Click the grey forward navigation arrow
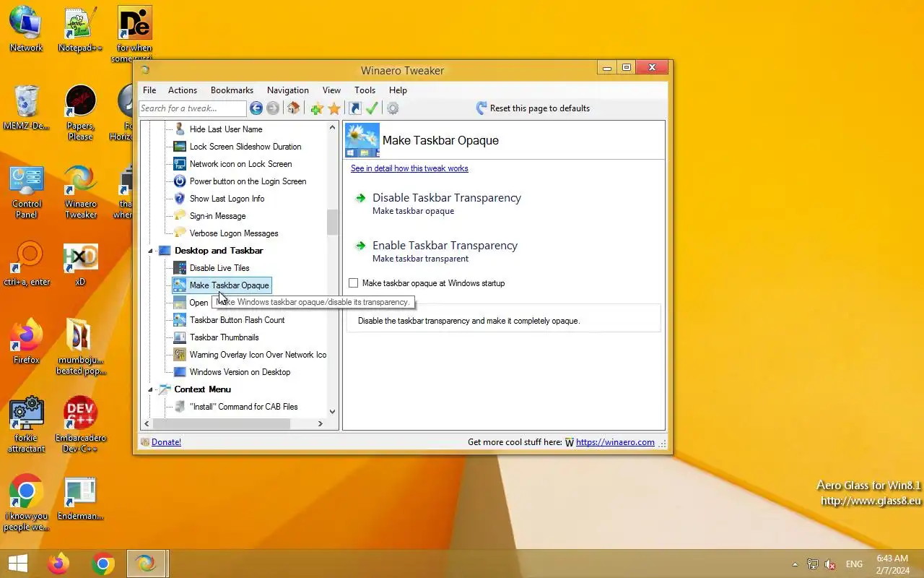Screen dimensions: 924x578 [273, 108]
